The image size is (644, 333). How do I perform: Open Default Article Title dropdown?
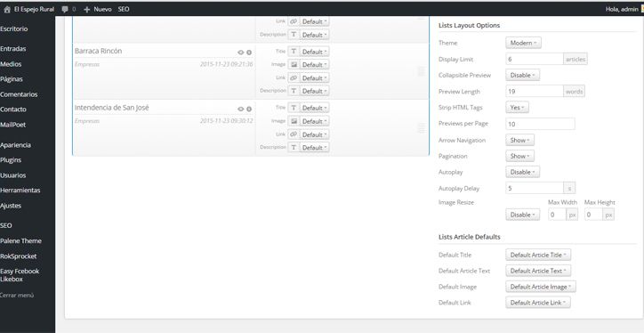pos(538,255)
